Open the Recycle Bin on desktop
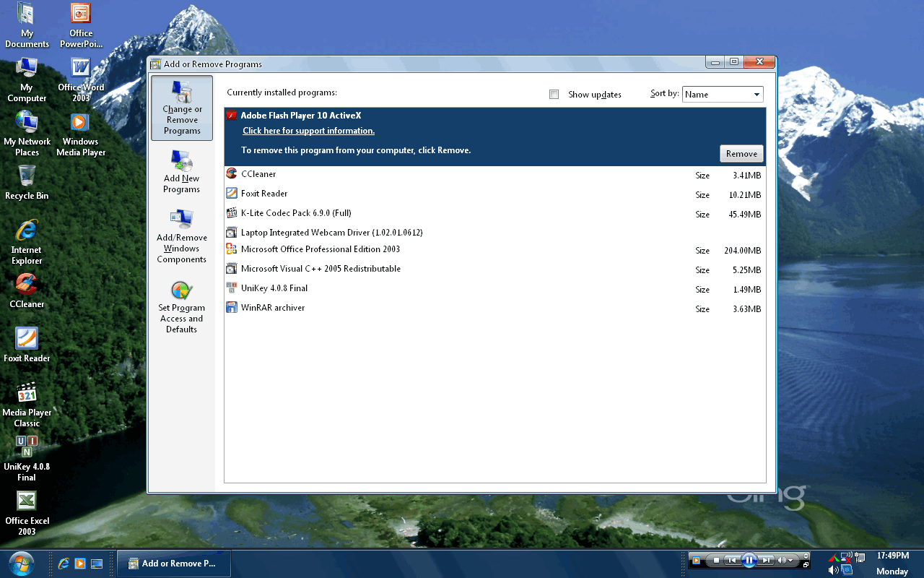Screen dimensions: 924x578 click(27, 182)
